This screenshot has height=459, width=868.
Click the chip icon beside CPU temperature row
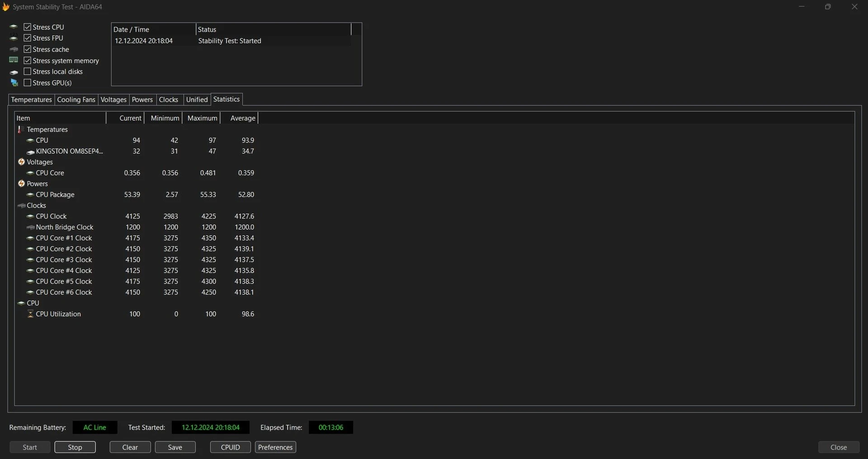[30, 141]
